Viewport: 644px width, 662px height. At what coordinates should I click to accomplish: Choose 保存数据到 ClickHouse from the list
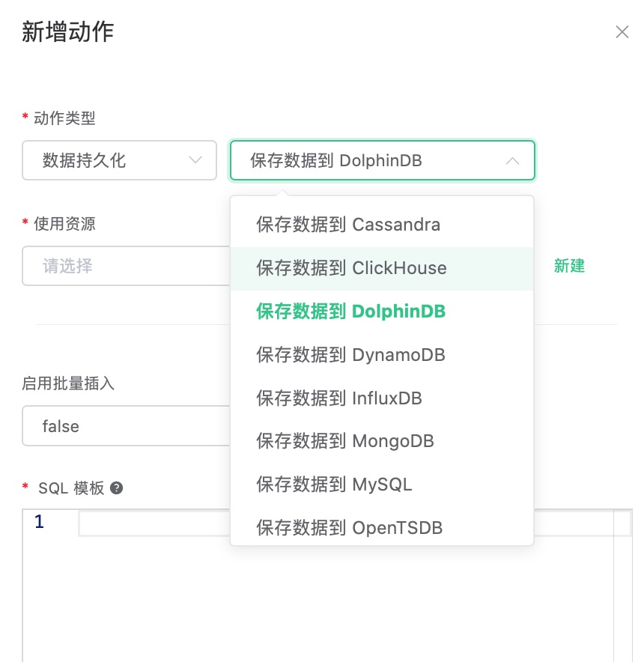[351, 268]
